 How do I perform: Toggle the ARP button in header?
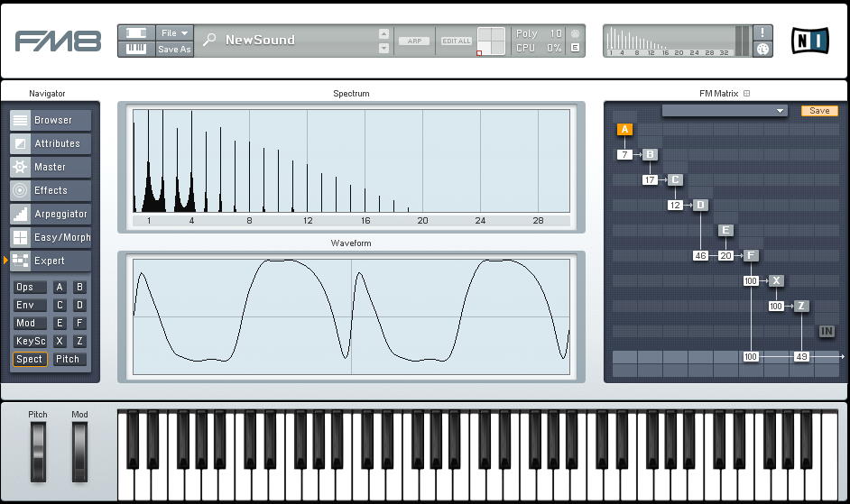click(x=414, y=41)
